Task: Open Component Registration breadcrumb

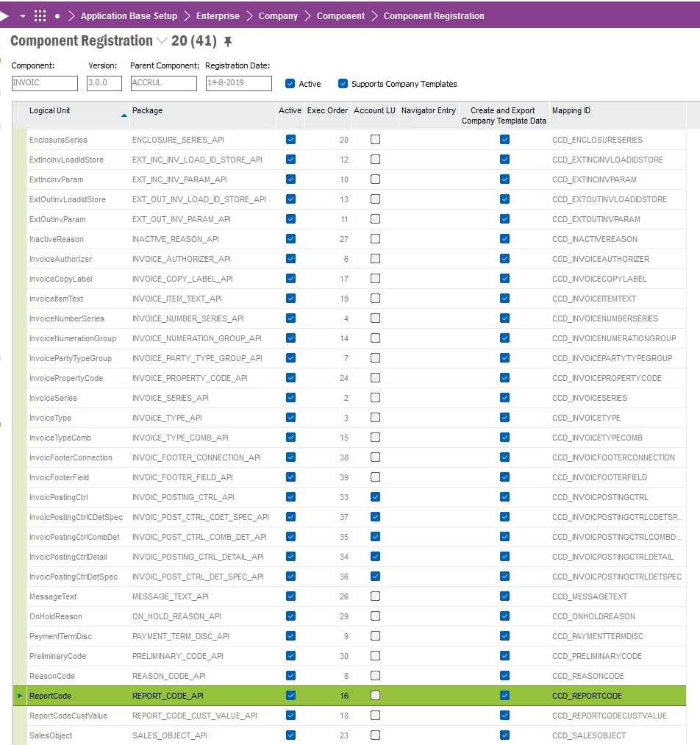Action: 434,15
